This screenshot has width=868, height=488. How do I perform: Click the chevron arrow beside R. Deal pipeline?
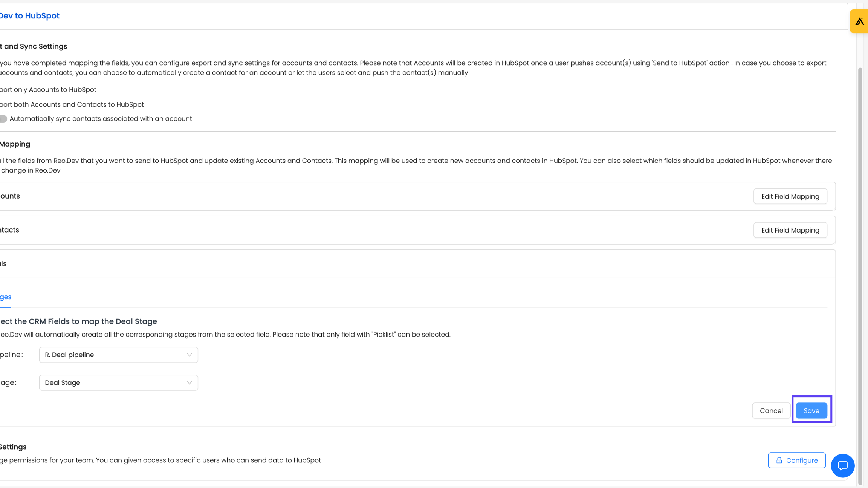click(189, 355)
